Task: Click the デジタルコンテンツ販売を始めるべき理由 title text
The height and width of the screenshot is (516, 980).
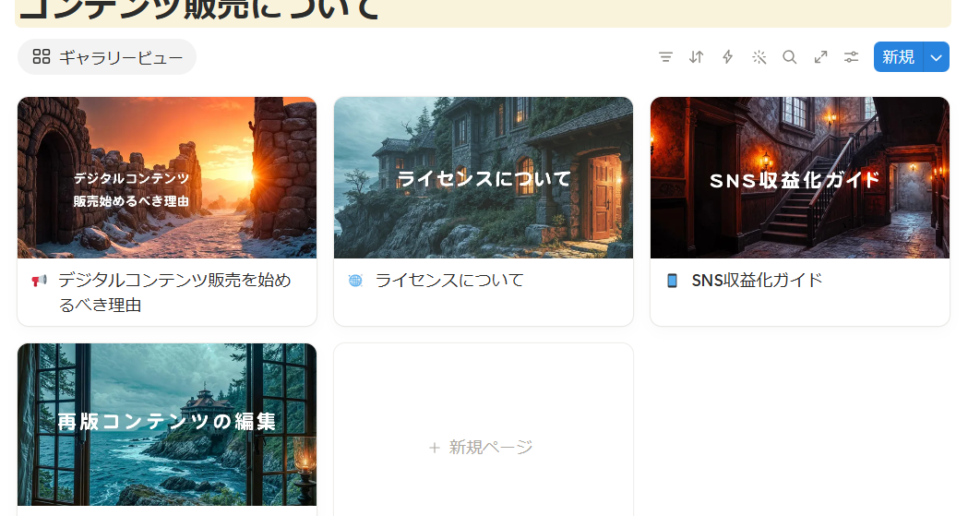Action: point(174,292)
